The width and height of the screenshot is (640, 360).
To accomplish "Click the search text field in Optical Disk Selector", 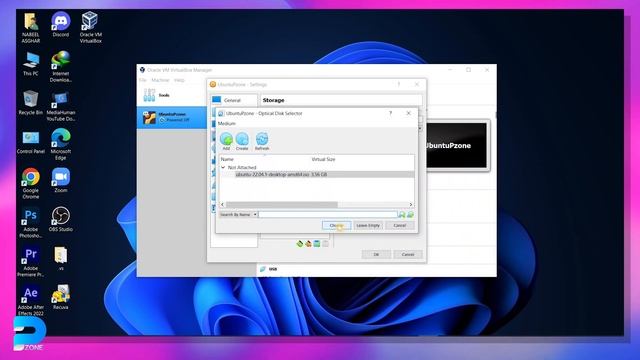I will [328, 214].
